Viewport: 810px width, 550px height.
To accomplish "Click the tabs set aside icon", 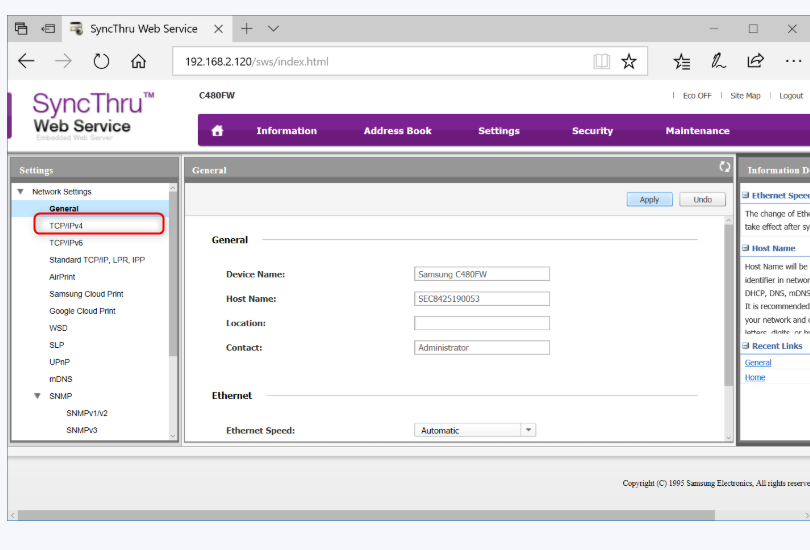I will click(21, 29).
